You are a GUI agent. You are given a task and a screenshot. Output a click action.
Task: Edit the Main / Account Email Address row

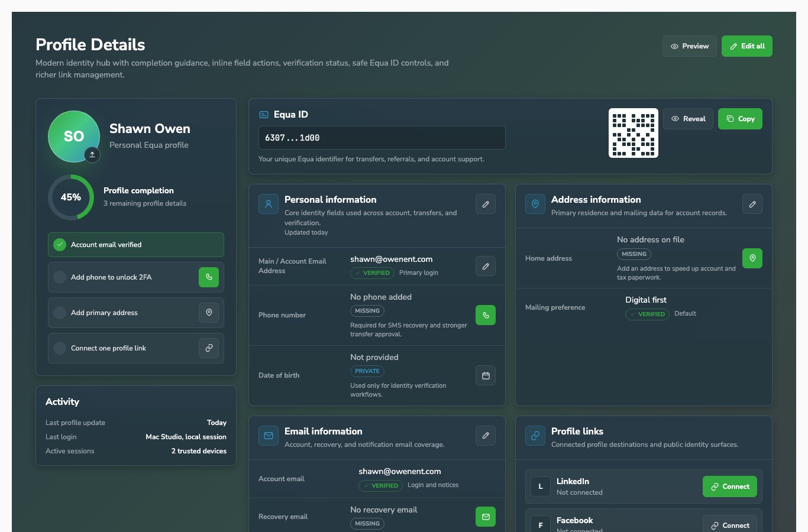pyautogui.click(x=486, y=266)
